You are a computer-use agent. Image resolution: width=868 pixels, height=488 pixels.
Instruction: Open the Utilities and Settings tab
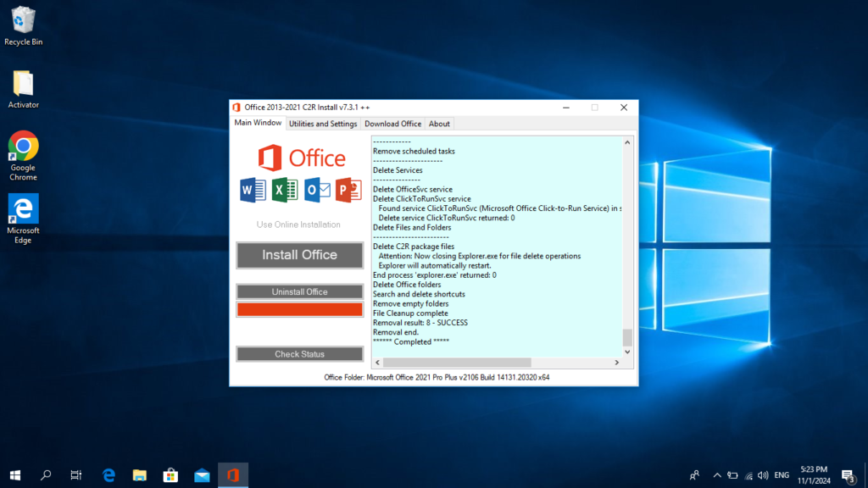[x=323, y=124]
